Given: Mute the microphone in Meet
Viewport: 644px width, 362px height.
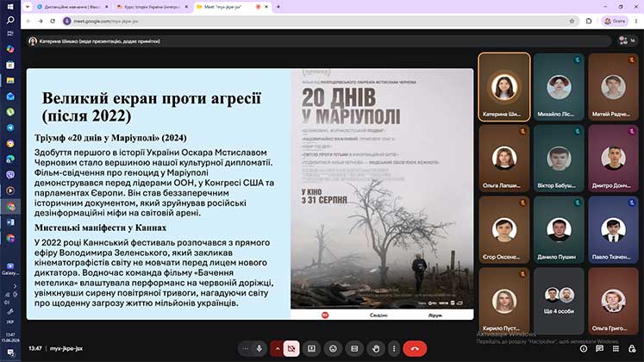Looking at the screenshot, I should (259, 348).
